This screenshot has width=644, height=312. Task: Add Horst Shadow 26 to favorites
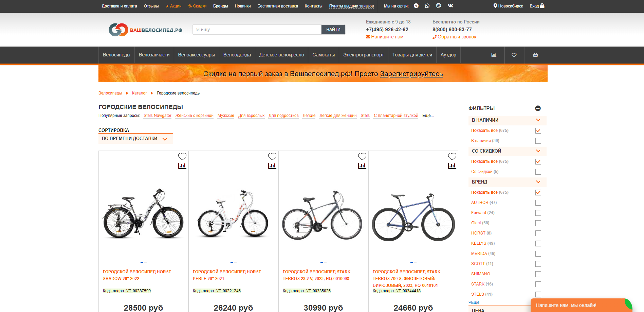click(182, 156)
